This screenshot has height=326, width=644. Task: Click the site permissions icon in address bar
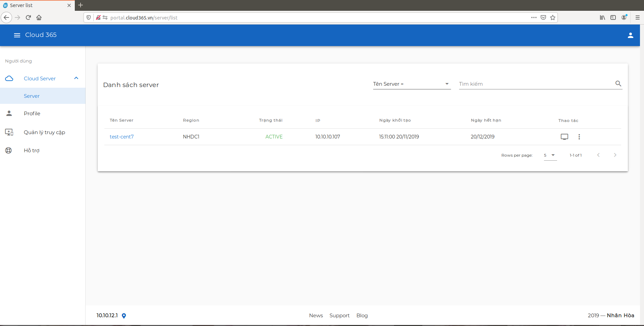(x=105, y=17)
